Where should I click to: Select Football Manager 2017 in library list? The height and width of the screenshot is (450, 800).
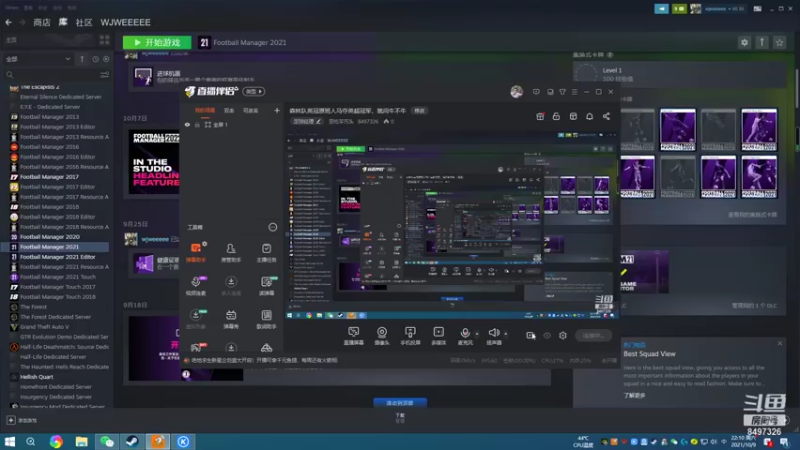tap(49, 177)
